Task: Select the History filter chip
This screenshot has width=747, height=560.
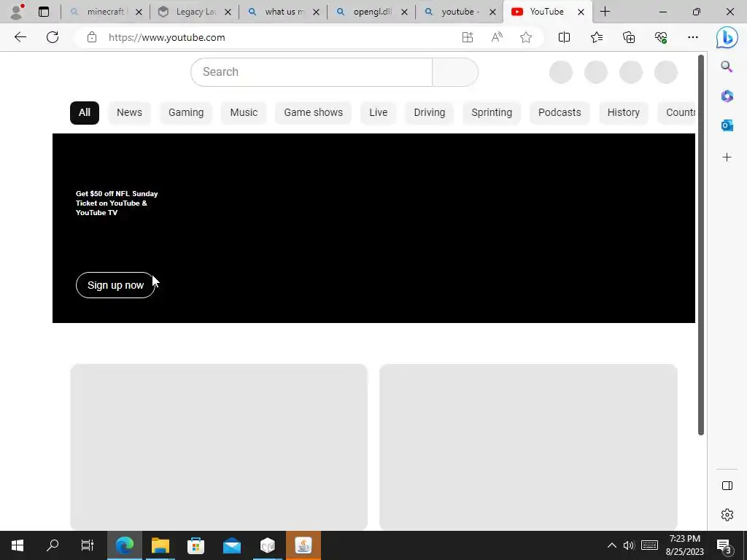Action: pyautogui.click(x=623, y=113)
